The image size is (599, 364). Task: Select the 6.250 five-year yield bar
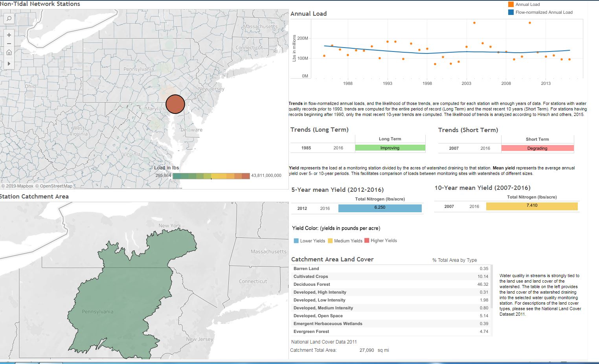[x=380, y=208]
